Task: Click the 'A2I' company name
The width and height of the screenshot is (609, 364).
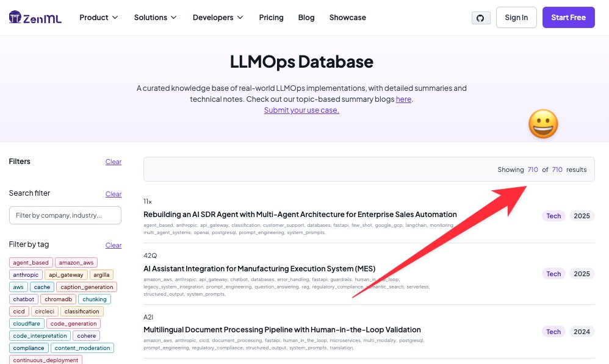Action: coord(148,317)
